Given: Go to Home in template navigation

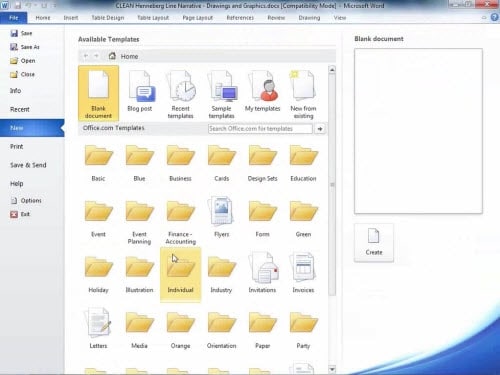Looking at the screenshot, I should tap(124, 56).
